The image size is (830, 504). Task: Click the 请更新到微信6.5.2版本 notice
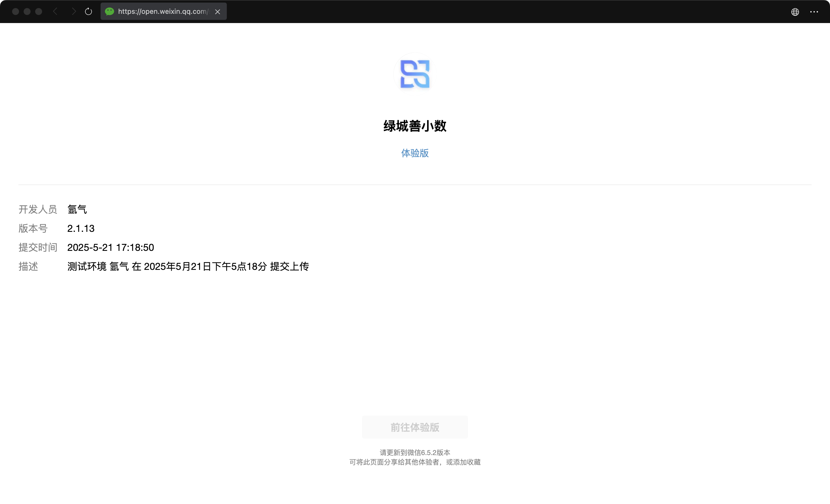click(x=415, y=452)
